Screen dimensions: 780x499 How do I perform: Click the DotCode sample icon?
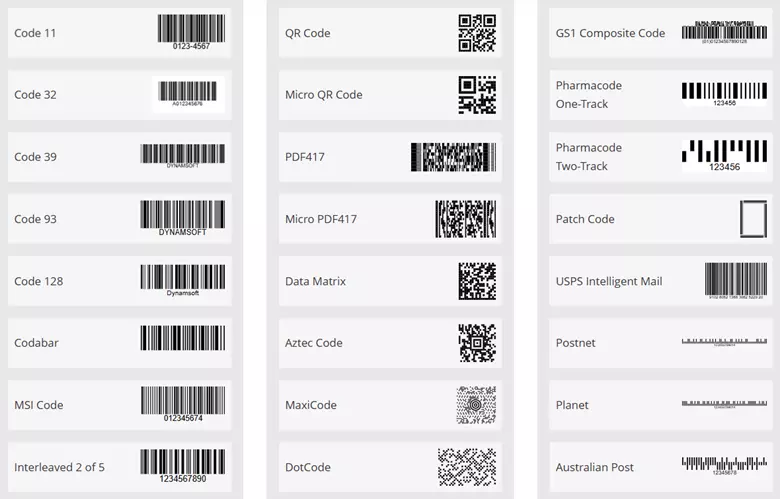click(467, 467)
